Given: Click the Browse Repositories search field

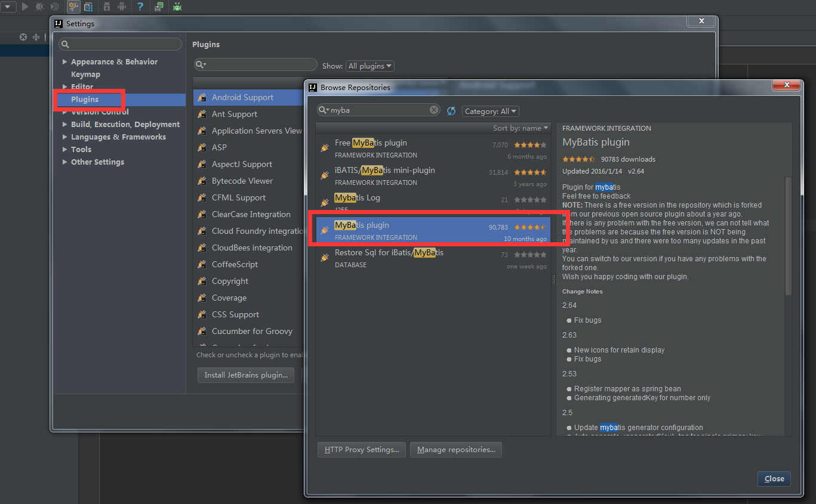Looking at the screenshot, I should pos(378,110).
